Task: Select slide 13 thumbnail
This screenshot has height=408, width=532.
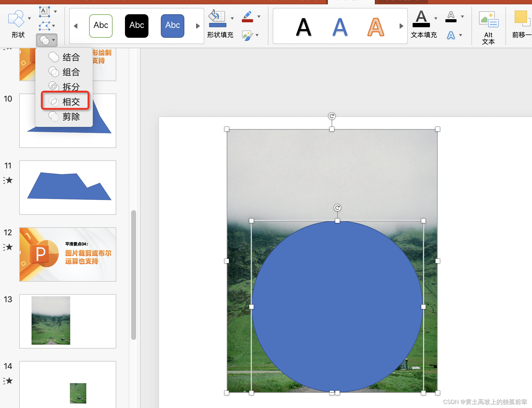Action: click(68, 321)
